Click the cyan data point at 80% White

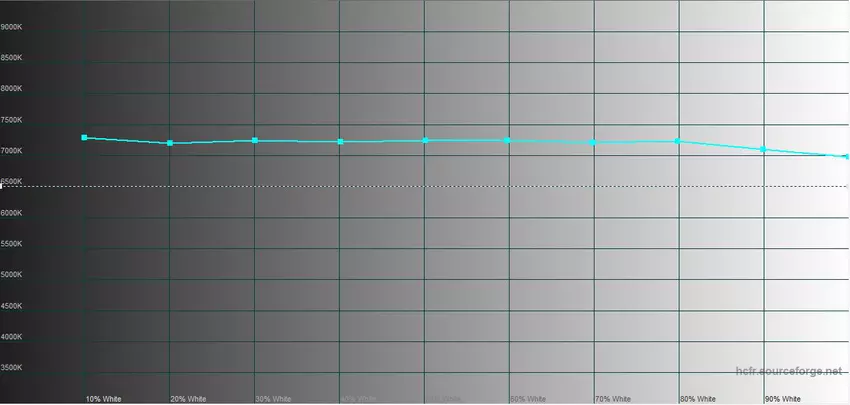(679, 141)
